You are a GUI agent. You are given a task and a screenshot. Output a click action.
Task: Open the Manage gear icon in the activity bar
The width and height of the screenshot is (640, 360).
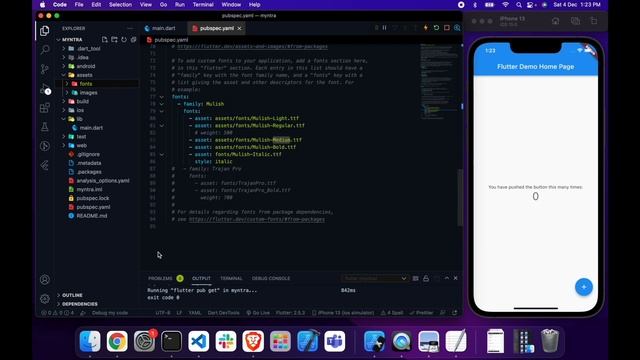tap(44, 299)
